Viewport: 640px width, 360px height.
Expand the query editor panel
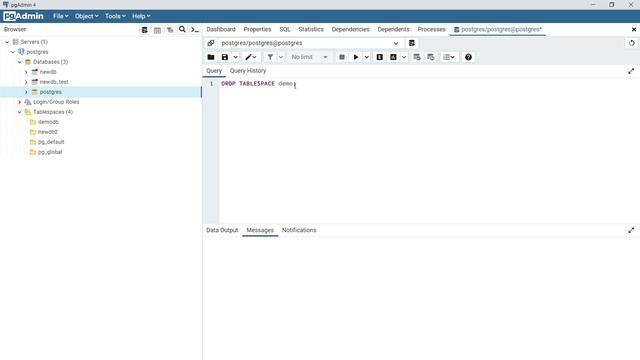631,71
